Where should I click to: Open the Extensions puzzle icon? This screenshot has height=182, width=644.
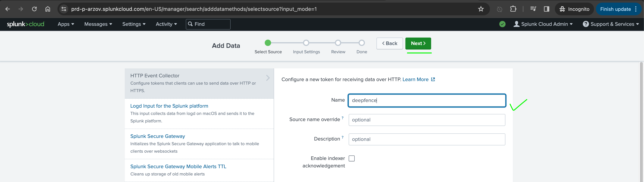[513, 9]
